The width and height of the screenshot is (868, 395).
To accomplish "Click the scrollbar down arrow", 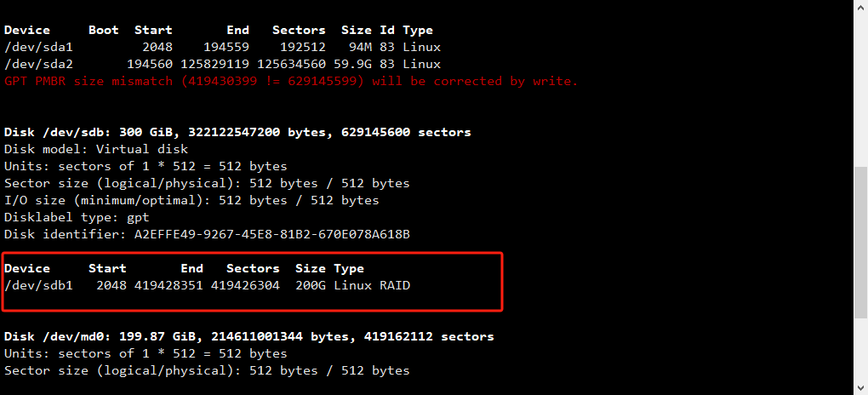I will pos(860,388).
